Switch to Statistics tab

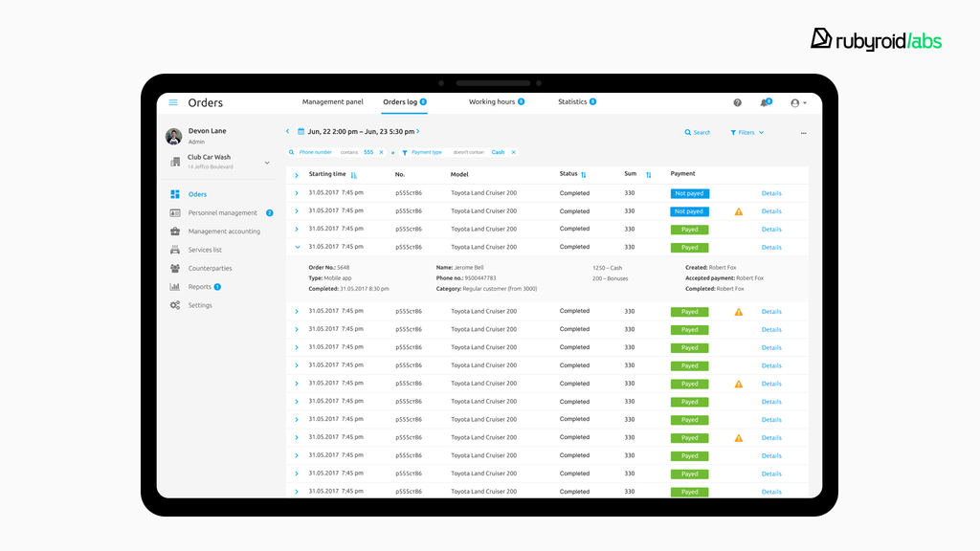[577, 101]
